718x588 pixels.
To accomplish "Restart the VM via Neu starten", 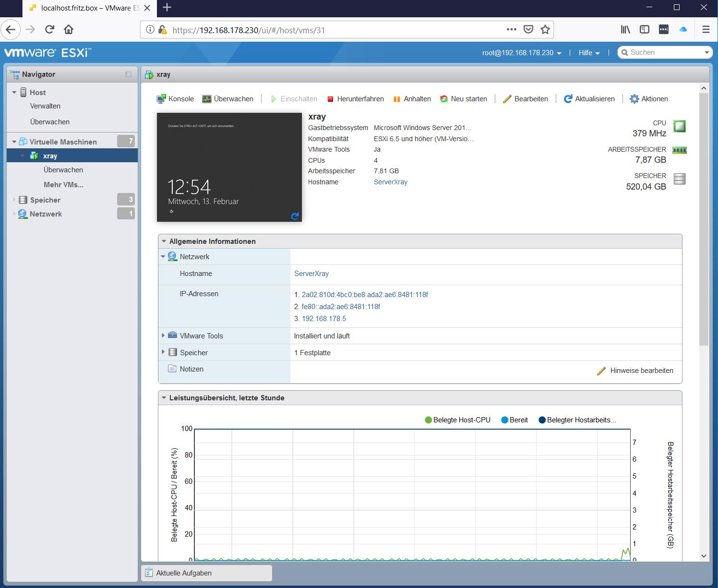I will pyautogui.click(x=464, y=99).
